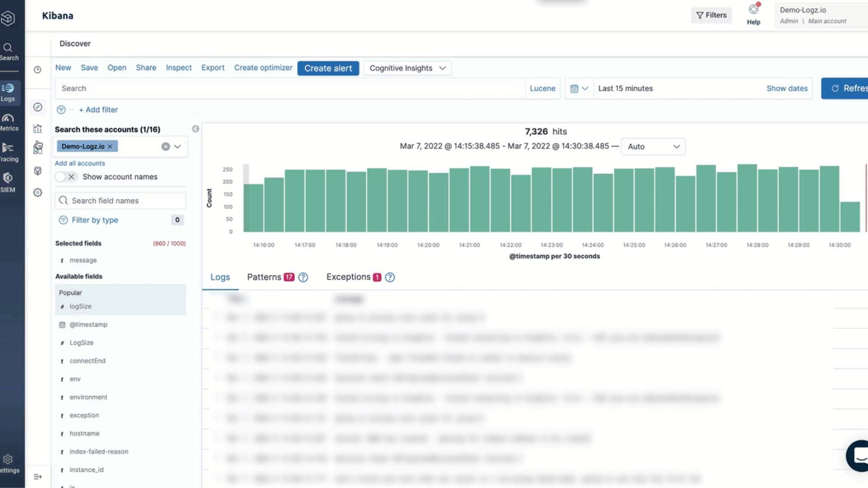Open the management gear icon

(x=38, y=192)
